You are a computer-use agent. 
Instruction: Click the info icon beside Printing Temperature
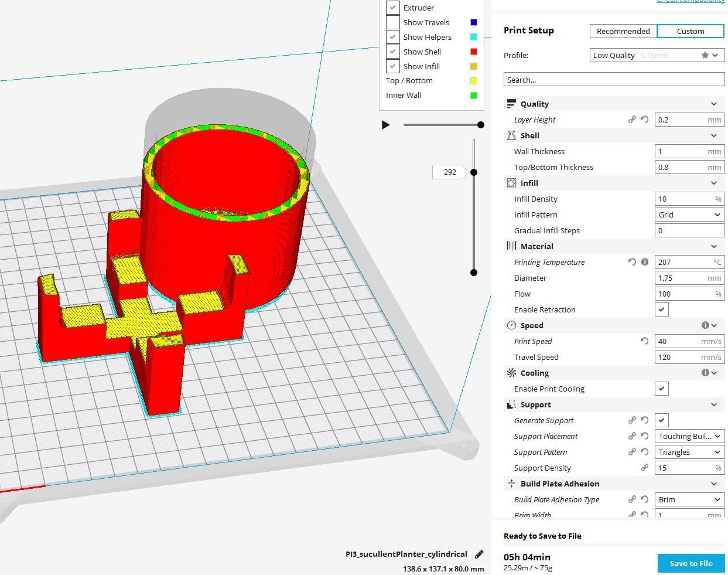coord(645,262)
